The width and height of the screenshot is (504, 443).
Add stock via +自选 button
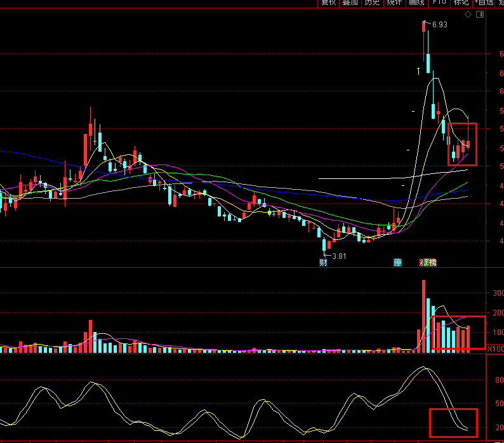[x=484, y=3]
